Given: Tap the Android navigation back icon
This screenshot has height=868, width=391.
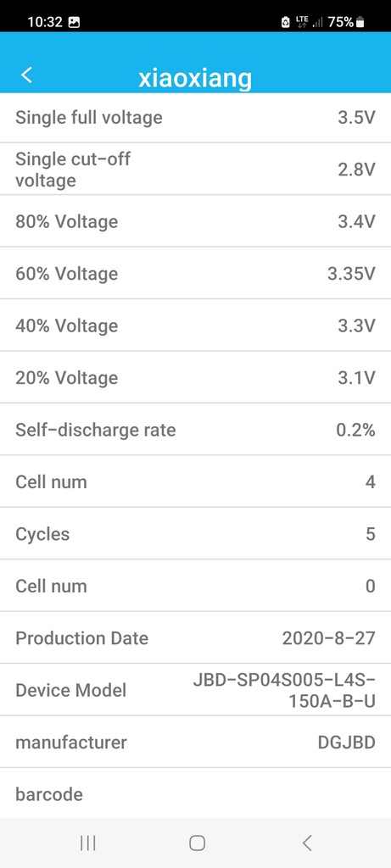Looking at the screenshot, I should (x=307, y=843).
